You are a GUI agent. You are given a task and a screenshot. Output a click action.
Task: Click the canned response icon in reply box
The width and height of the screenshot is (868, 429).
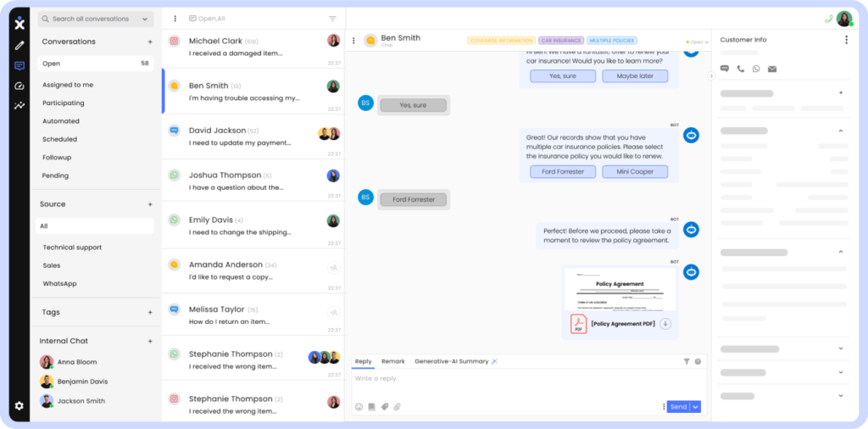point(371,407)
